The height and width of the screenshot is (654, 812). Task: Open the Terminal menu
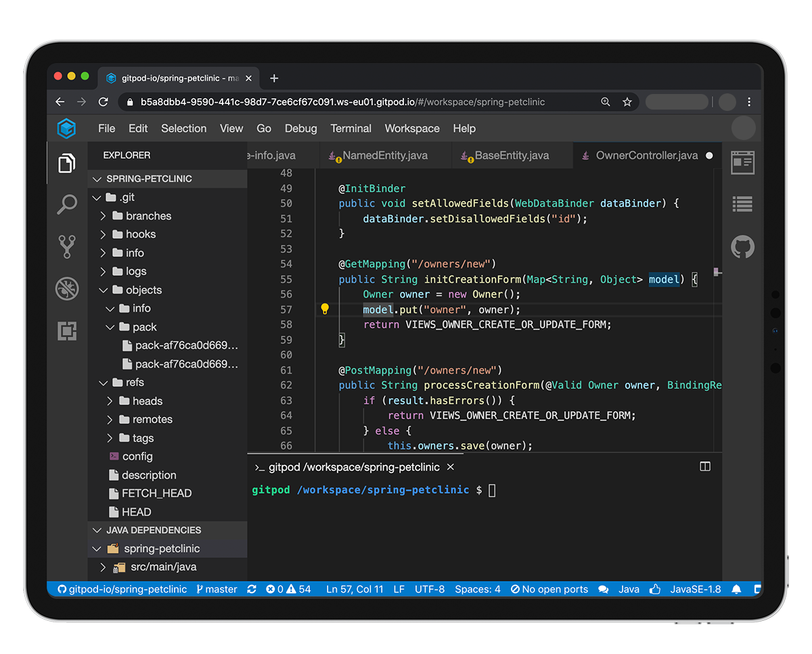(x=351, y=129)
